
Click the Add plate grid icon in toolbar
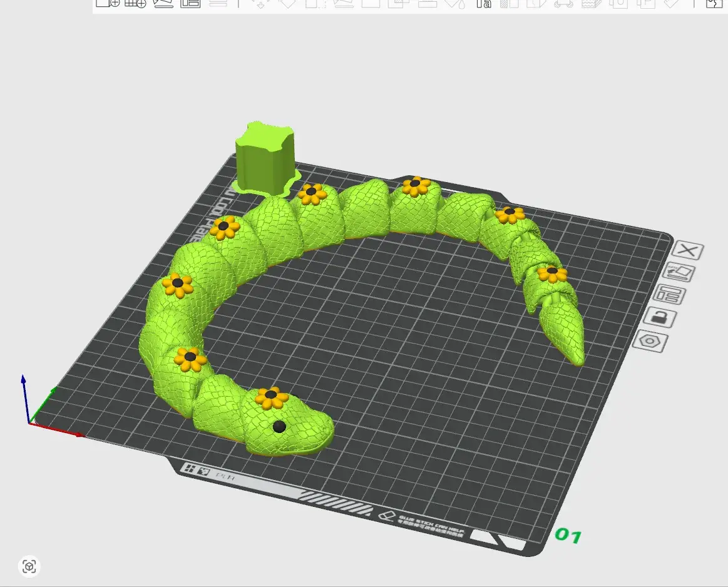coord(136,3)
